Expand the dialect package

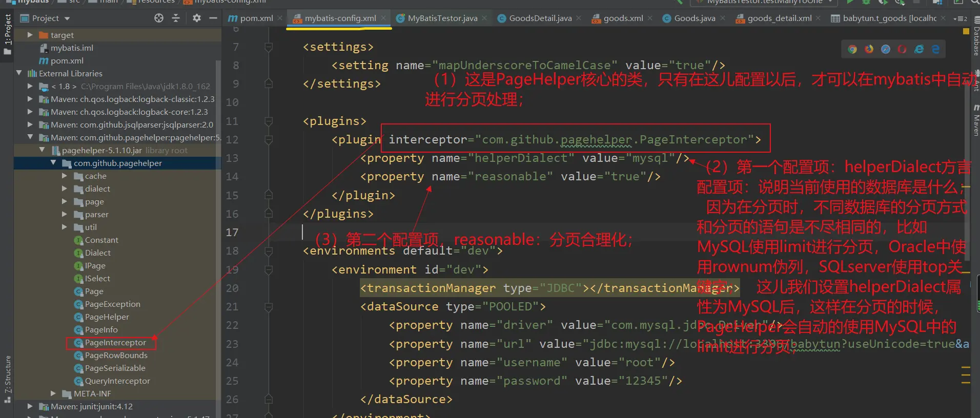[64, 189]
